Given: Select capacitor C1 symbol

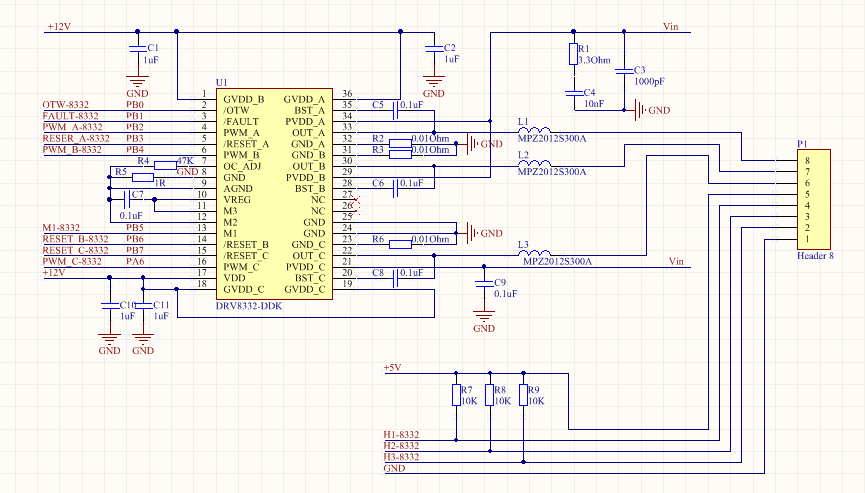Looking at the screenshot, I should [x=137, y=49].
